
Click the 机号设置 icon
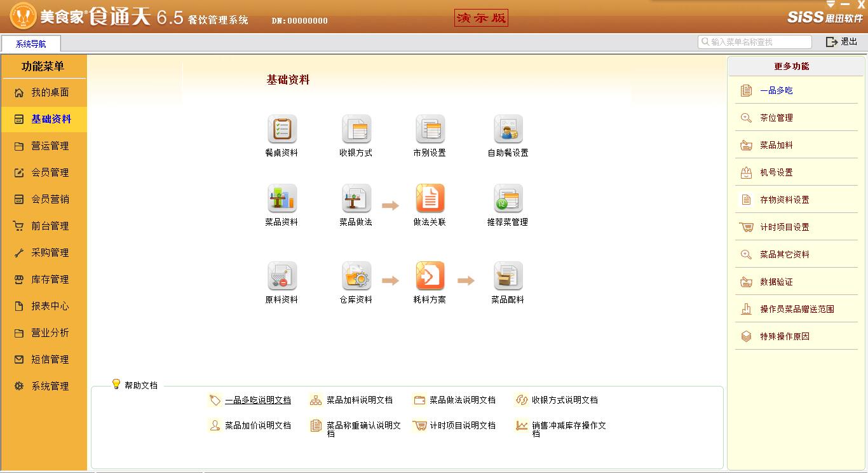747,172
